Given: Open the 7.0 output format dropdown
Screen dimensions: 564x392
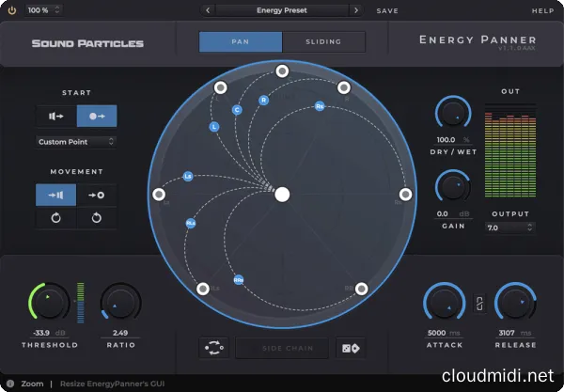Looking at the screenshot, I should pos(510,227).
